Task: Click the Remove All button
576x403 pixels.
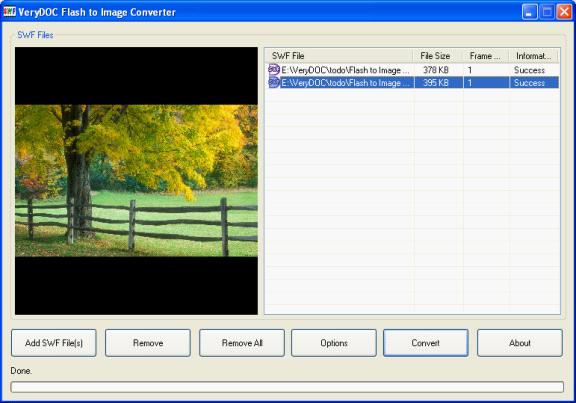Action: click(242, 343)
